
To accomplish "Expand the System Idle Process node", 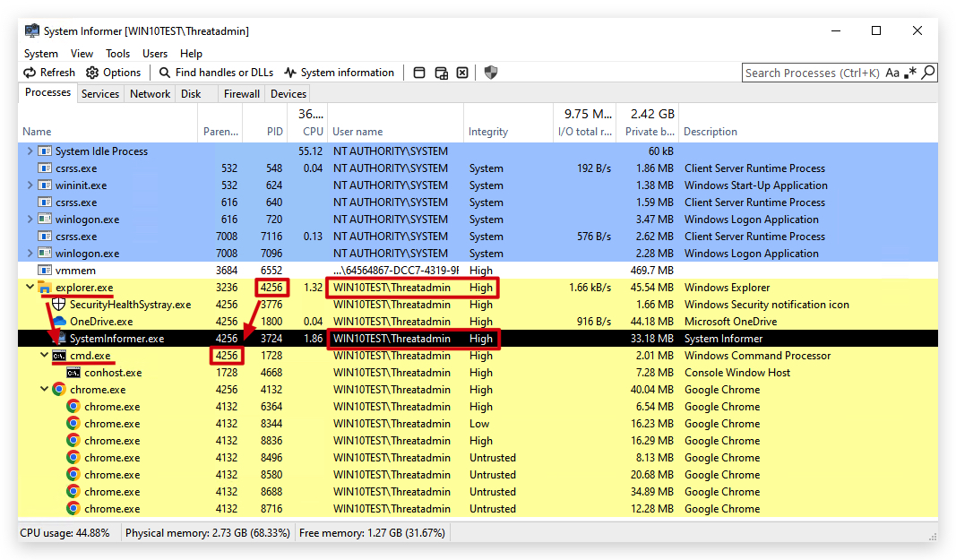I will (30, 151).
